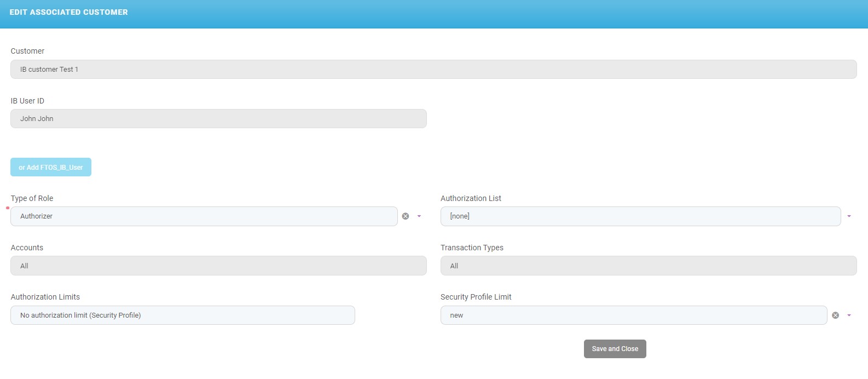Click into the Type of Role Authorizer field
This screenshot has width=868, height=379.
click(x=204, y=216)
